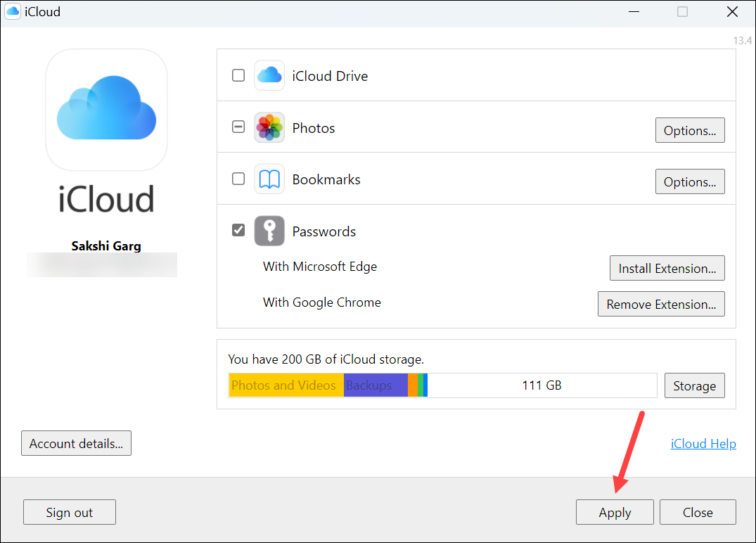Click the 'With Google Chrome' label
Viewport: 756px width, 543px height.
tap(321, 302)
